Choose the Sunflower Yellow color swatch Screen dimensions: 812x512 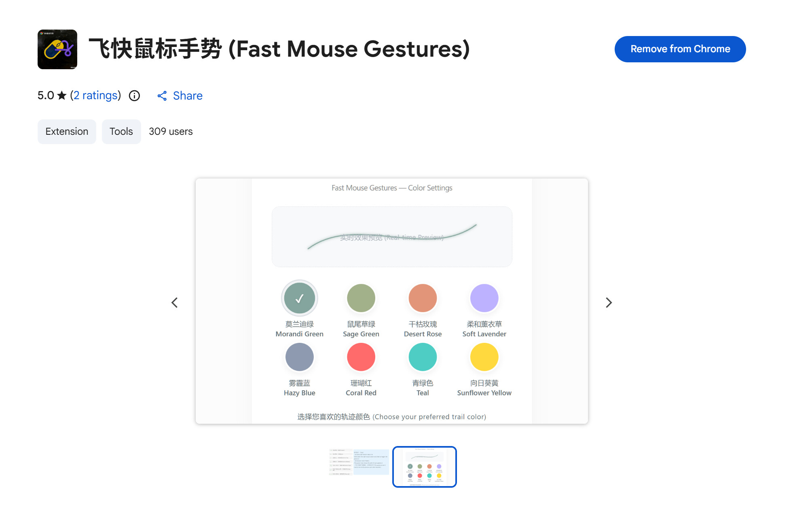484,357
